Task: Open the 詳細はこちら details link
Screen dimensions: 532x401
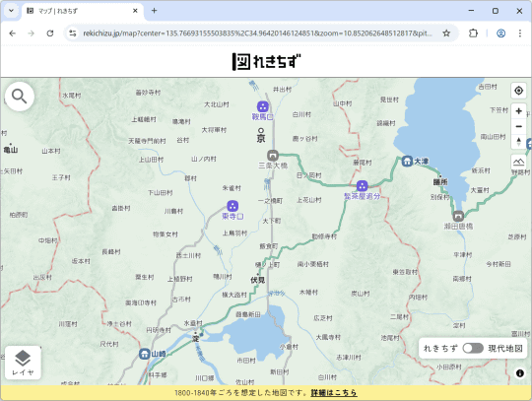Action: pyautogui.click(x=334, y=393)
